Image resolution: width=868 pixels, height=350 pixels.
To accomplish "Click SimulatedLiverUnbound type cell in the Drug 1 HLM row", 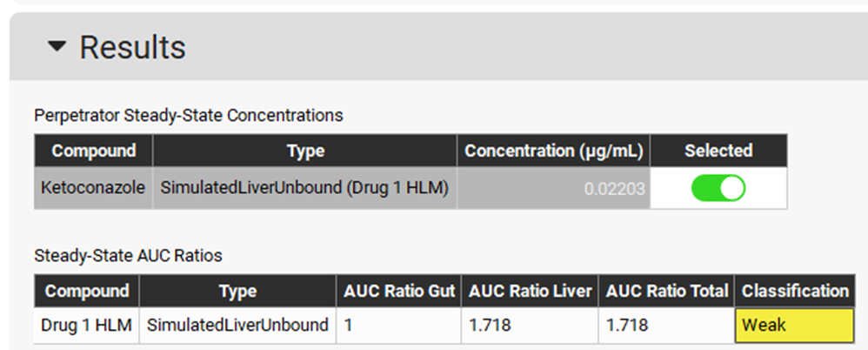I will pyautogui.click(x=237, y=326).
